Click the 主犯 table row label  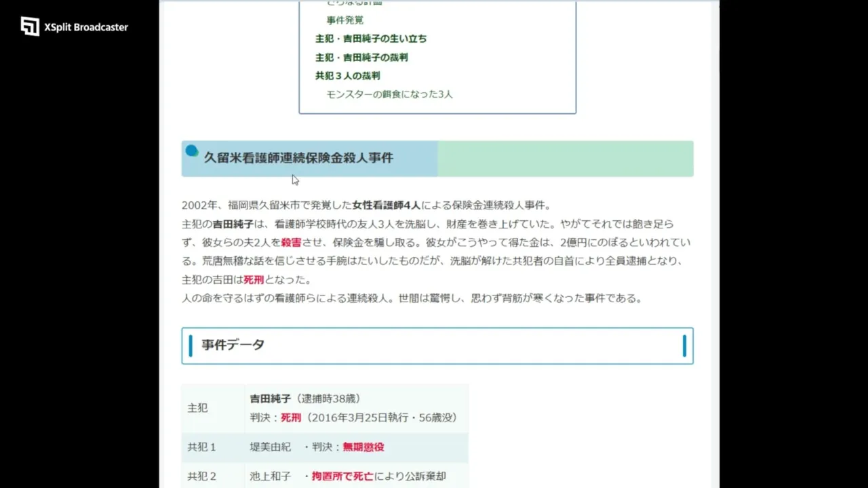(x=197, y=408)
